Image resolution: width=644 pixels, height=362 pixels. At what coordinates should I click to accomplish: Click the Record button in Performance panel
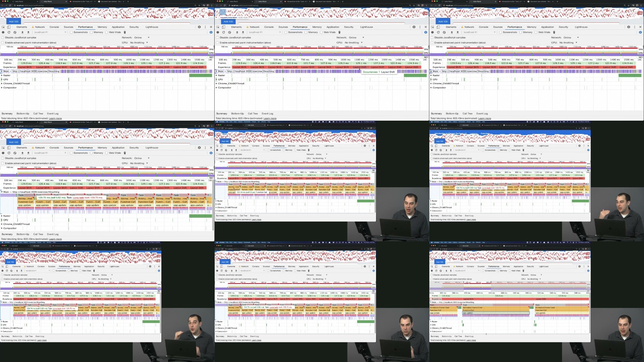pyautogui.click(x=3, y=32)
